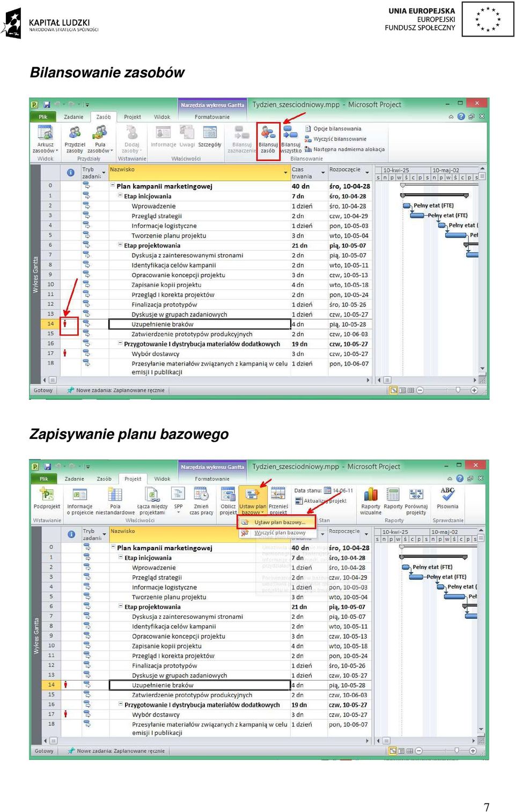Click Bilansuj zasób icon in upper window
The image size is (515, 812).
tap(268, 132)
